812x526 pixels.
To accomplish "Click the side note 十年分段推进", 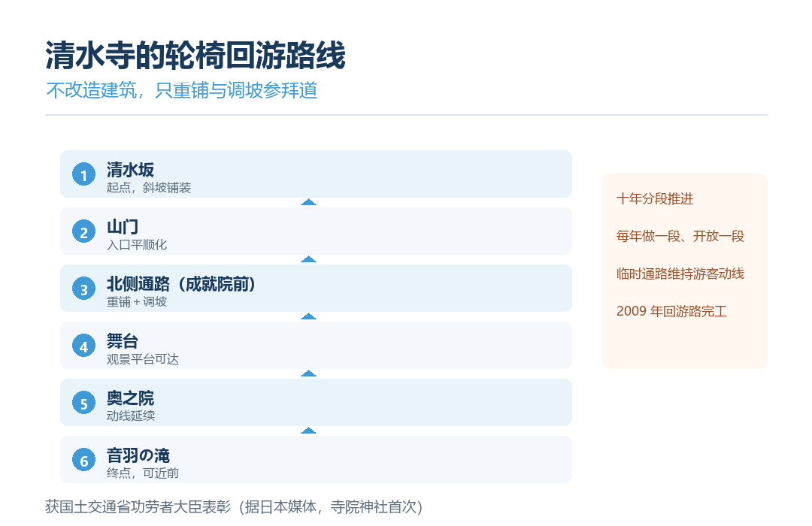I will coord(655,199).
